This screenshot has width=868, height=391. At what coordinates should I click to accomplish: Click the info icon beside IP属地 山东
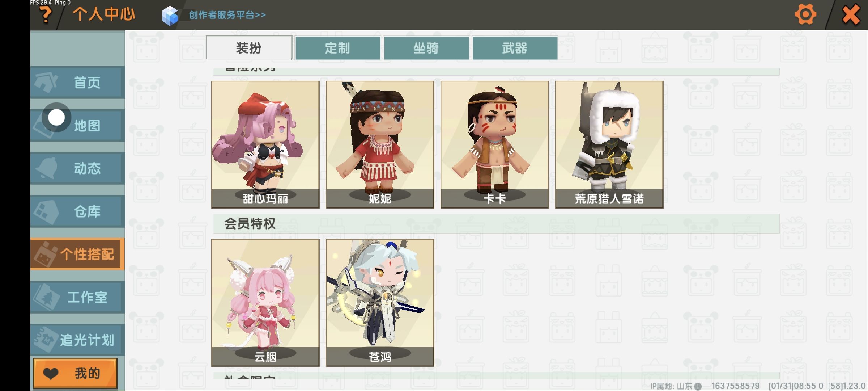tap(698, 386)
